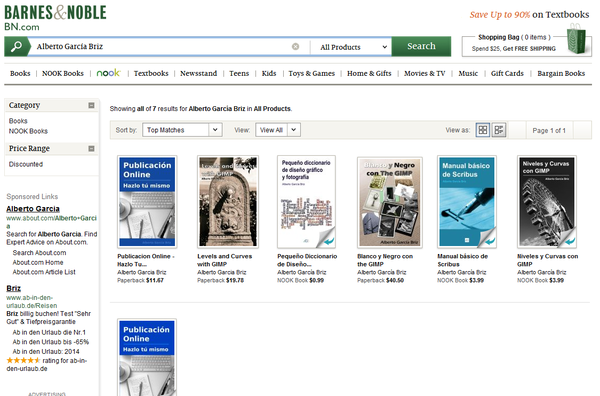Click the Paperback $11.67 price text
Image resolution: width=600 pixels, height=396 pixels.
point(140,280)
